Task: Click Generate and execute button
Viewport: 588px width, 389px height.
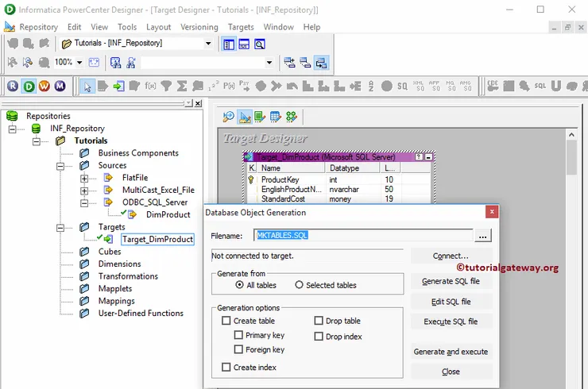Action: (451, 352)
